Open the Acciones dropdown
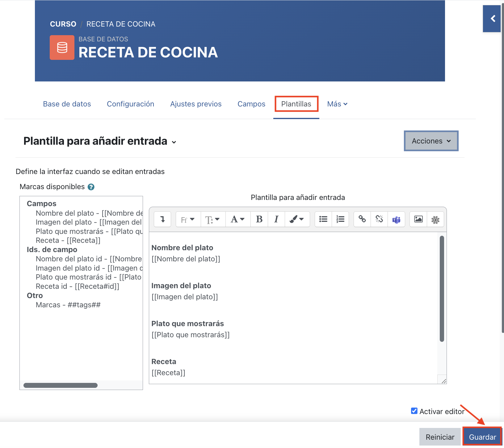Screen dimensions: 504x448 [x=431, y=141]
